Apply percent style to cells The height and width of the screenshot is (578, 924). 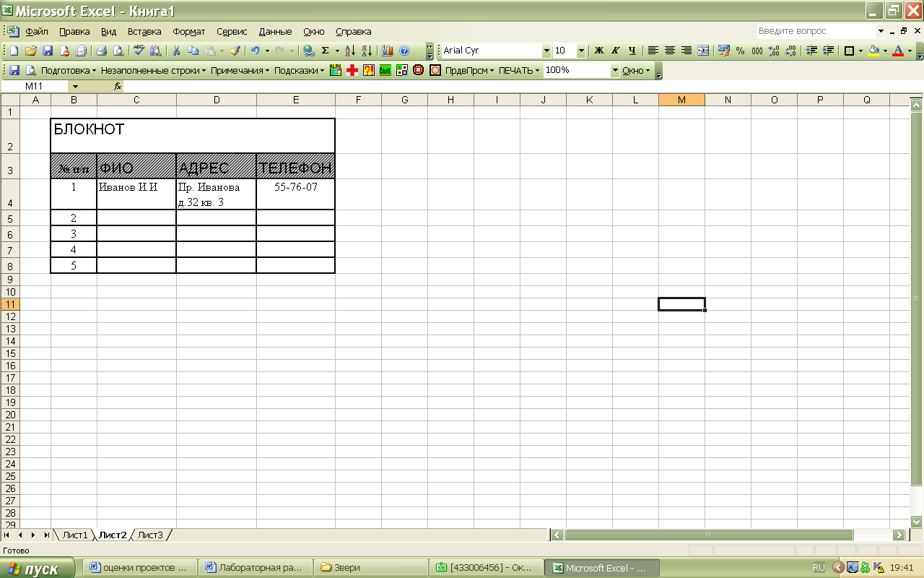pyautogui.click(x=740, y=51)
